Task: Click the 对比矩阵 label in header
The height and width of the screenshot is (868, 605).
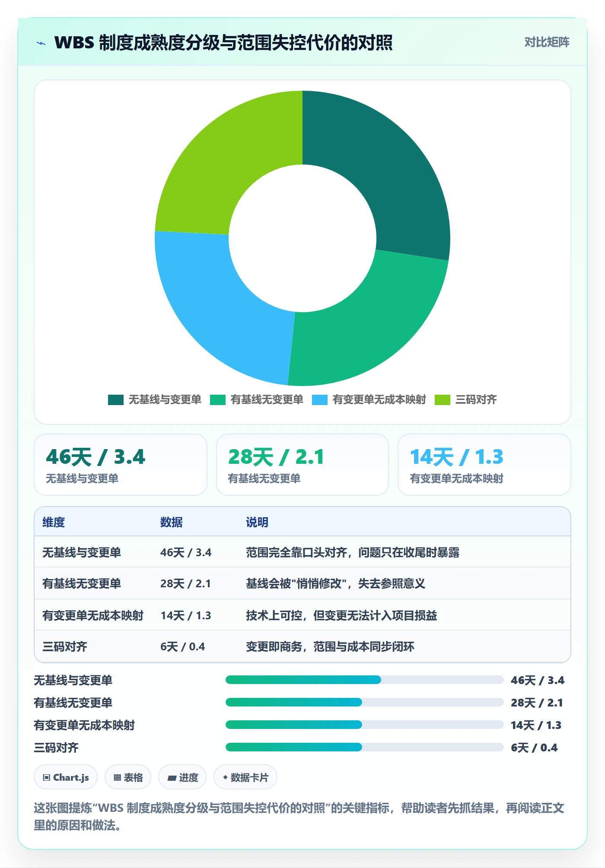Action: [547, 42]
